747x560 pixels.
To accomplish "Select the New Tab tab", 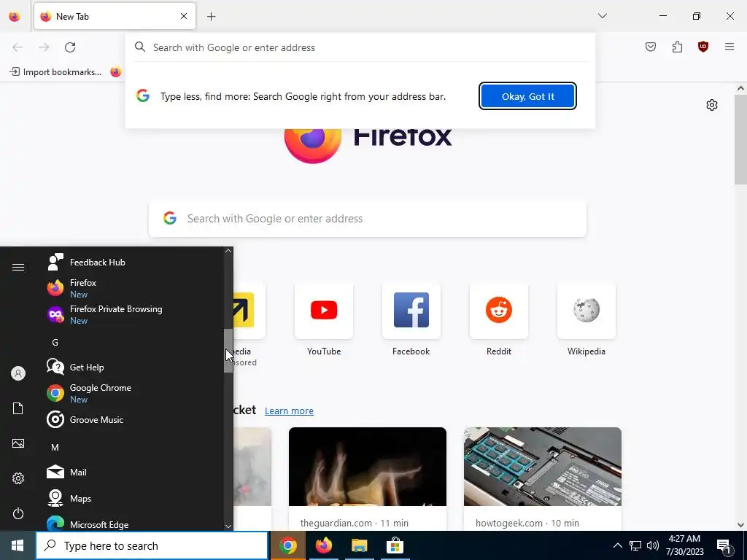I will 115,16.
